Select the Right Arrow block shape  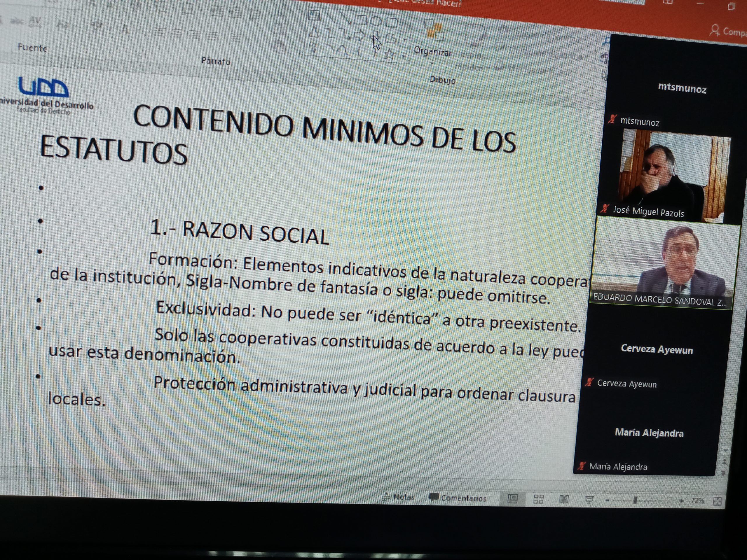pos(359,36)
